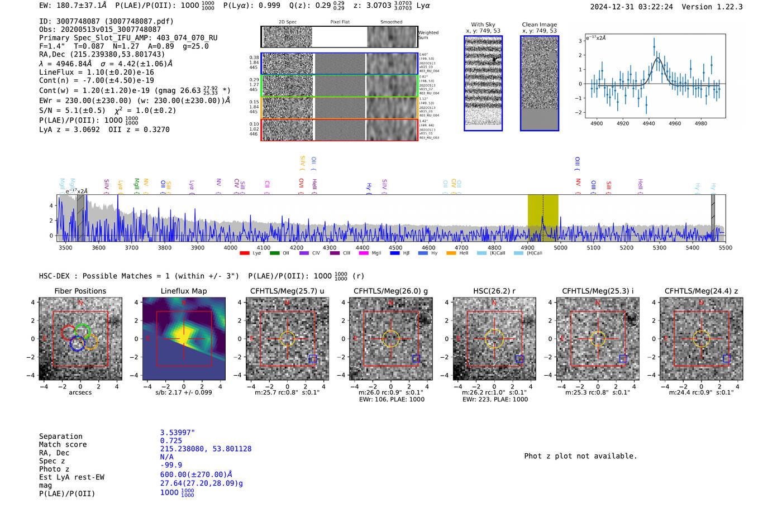Open the emission line Gaussian fit plot

pyautogui.click(x=655, y=76)
